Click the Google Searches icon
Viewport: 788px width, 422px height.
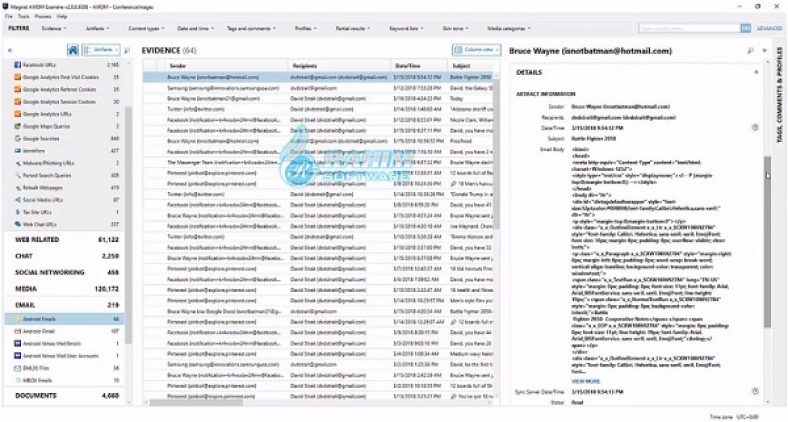18,138
